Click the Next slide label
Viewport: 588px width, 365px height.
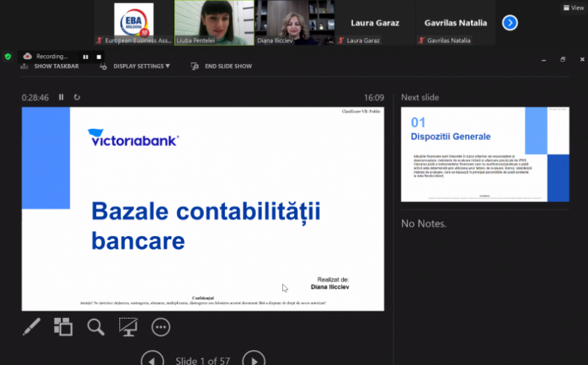[x=420, y=97]
